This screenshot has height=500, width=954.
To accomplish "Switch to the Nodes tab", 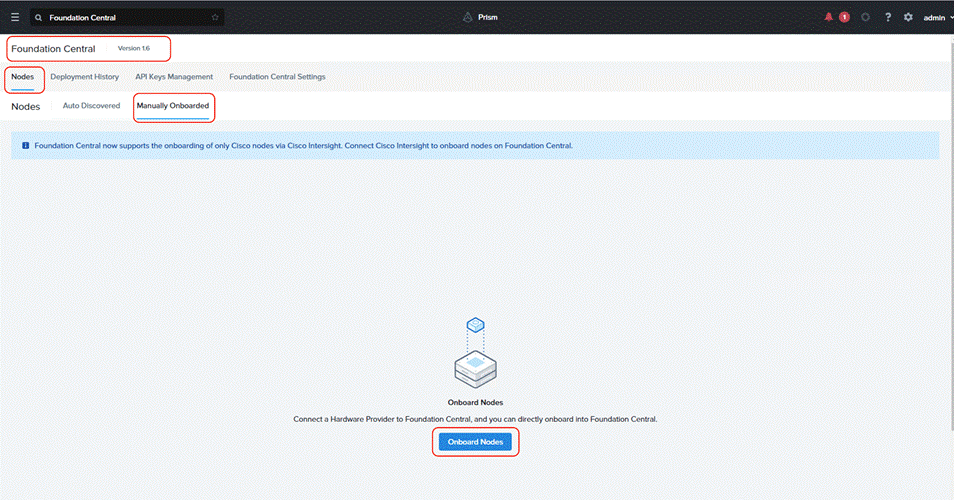I will pos(23,77).
